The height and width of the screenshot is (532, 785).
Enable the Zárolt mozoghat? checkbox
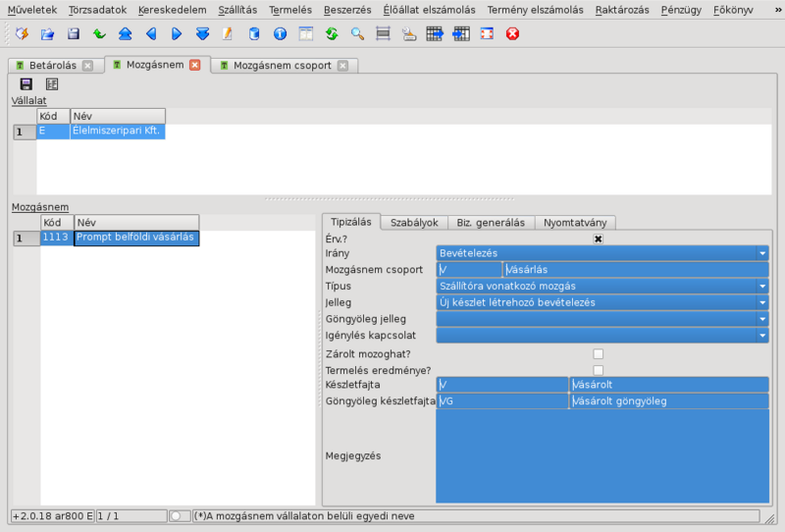click(598, 353)
